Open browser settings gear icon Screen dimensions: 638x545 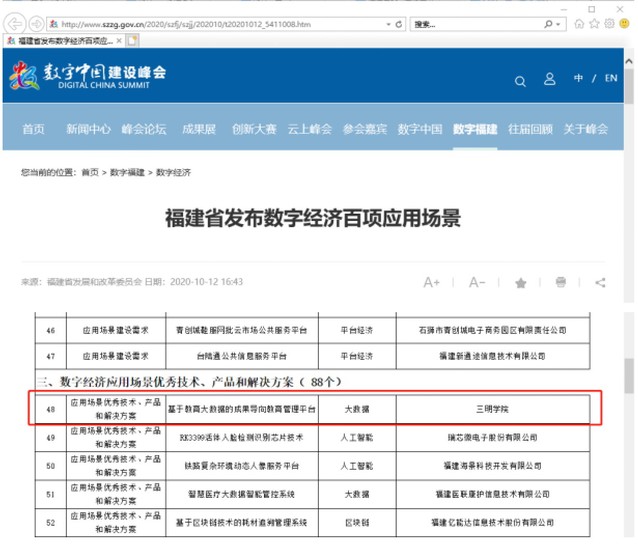[x=609, y=23]
